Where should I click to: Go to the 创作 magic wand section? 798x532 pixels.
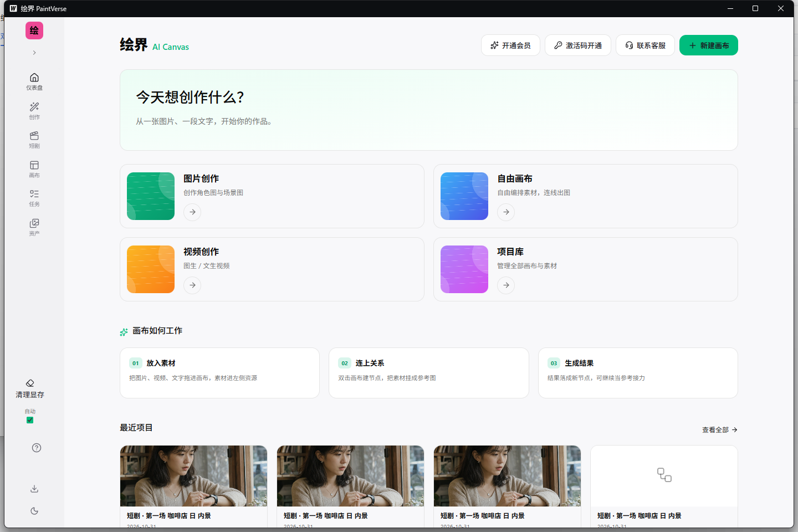point(34,110)
